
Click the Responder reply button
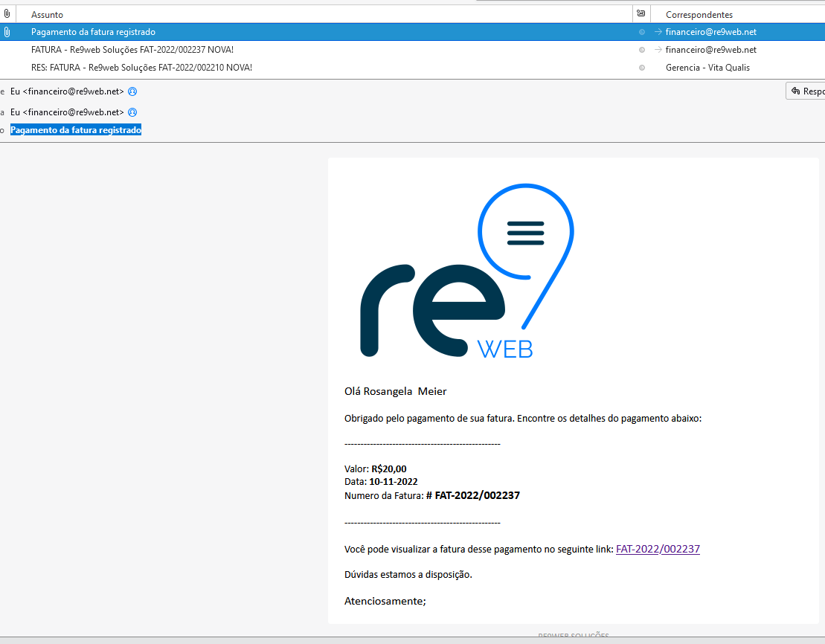[806, 91]
